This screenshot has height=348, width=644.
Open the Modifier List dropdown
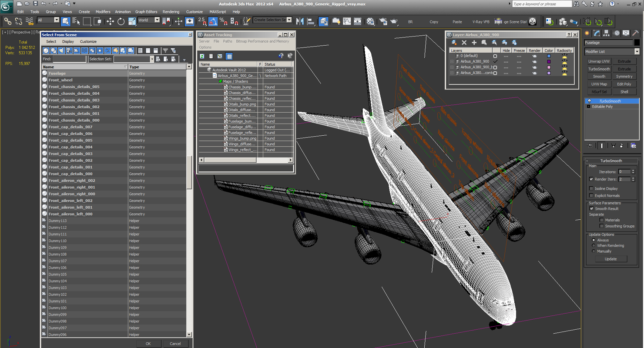pyautogui.click(x=637, y=51)
